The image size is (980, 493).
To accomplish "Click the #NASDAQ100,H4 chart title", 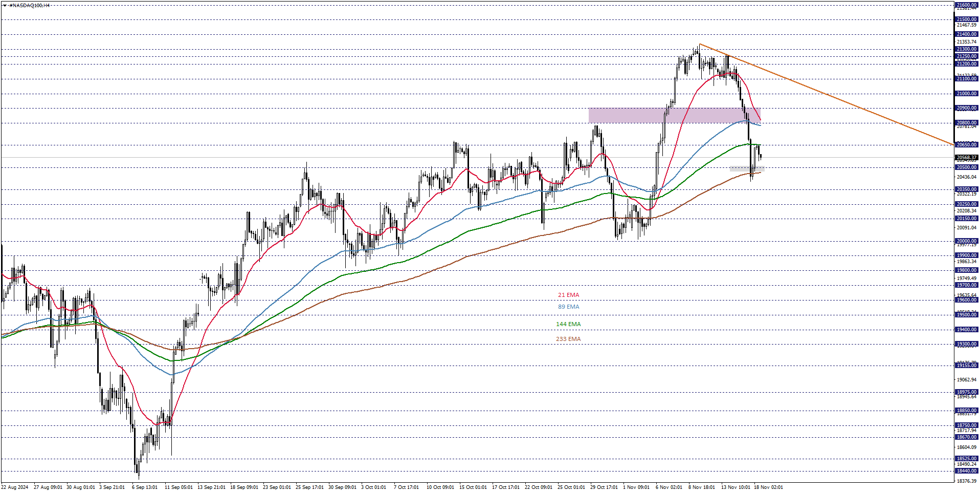I will point(29,6).
